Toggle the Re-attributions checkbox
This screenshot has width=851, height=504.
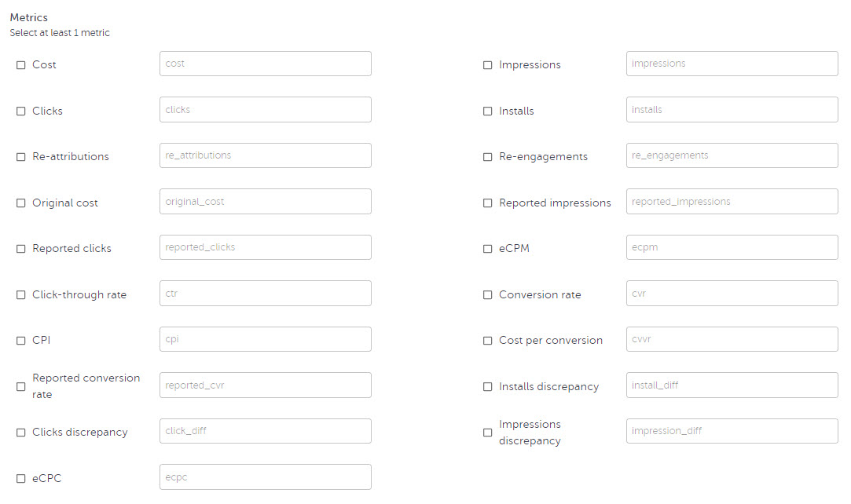pos(21,157)
